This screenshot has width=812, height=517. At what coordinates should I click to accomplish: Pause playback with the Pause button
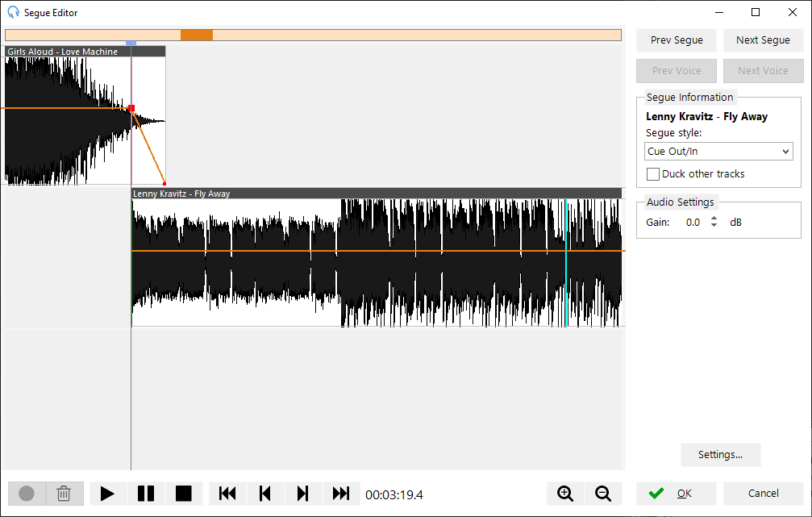pyautogui.click(x=146, y=494)
